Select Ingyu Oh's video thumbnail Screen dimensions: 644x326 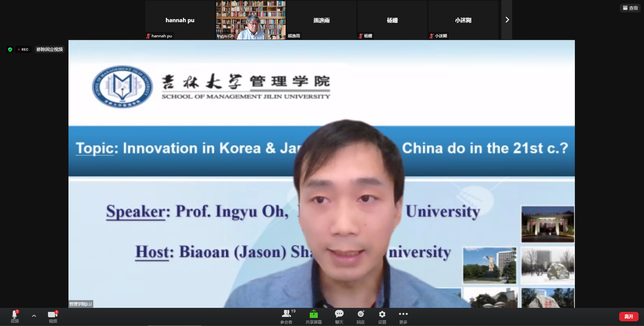click(251, 20)
